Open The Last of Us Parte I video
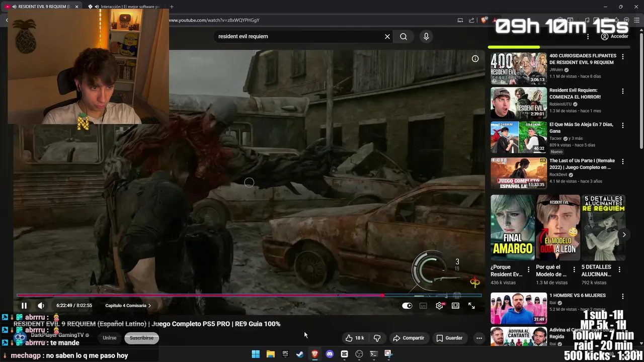 519,173
